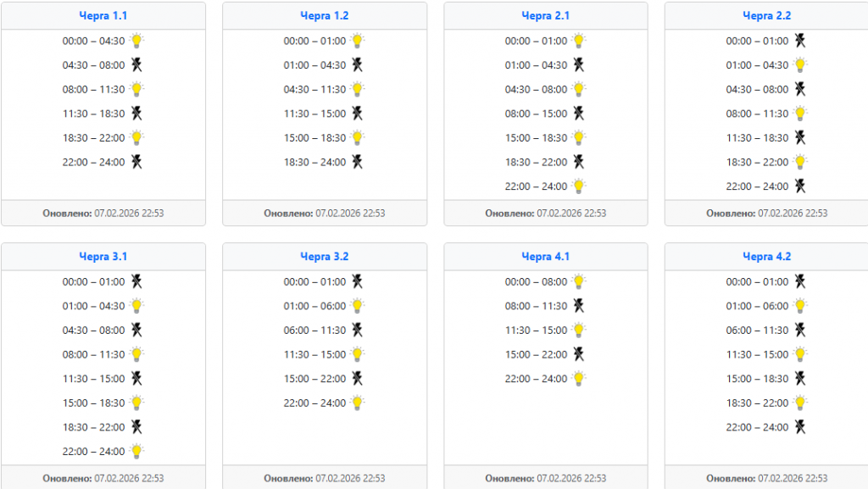Click the Черга 1.1 header link
Viewport: 868px width, 489px height.
click(x=103, y=16)
